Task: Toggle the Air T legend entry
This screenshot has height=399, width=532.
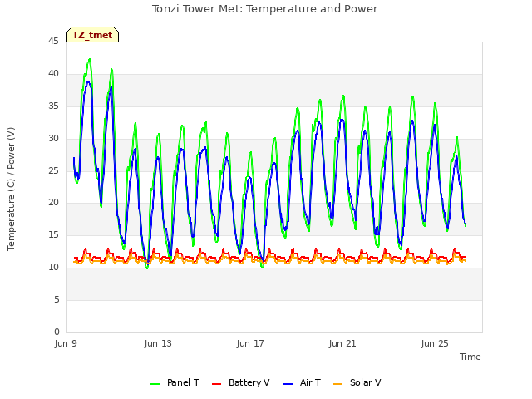Action: [302, 382]
